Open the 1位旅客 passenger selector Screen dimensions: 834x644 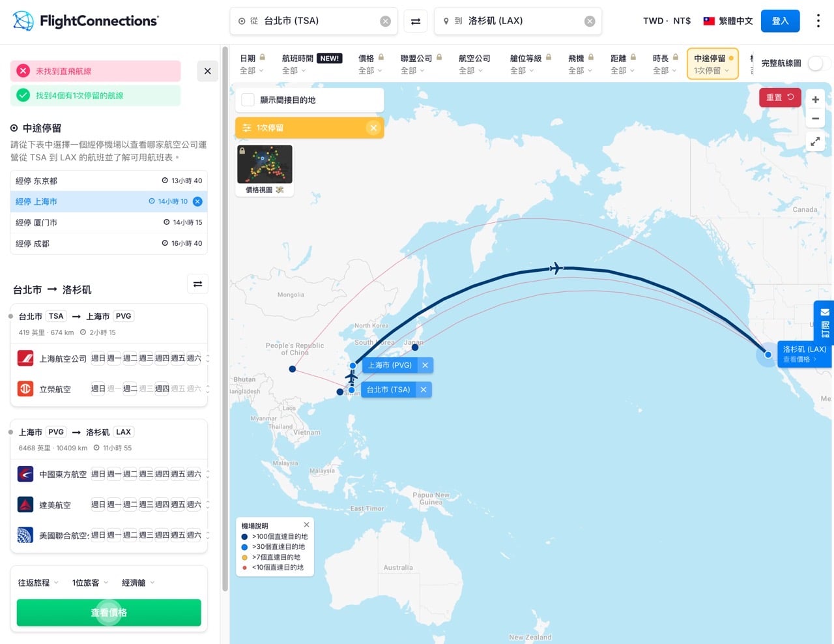pos(90,583)
